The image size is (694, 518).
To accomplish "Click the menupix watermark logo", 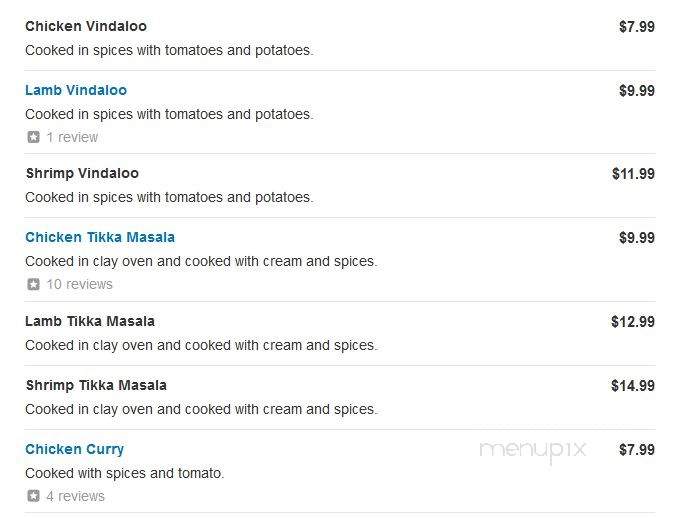I will (x=532, y=451).
